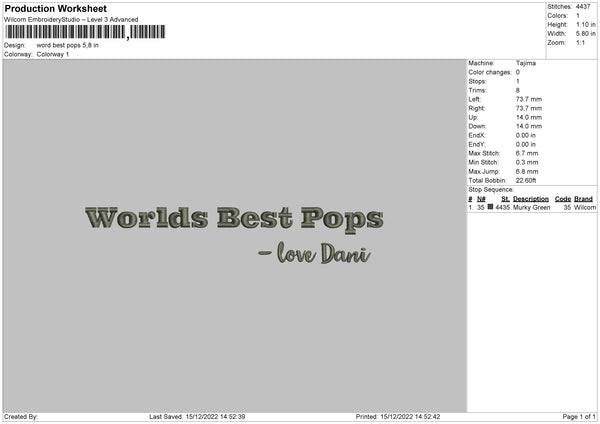
Task: Select 'Murky Green' thread description
Action: [532, 207]
